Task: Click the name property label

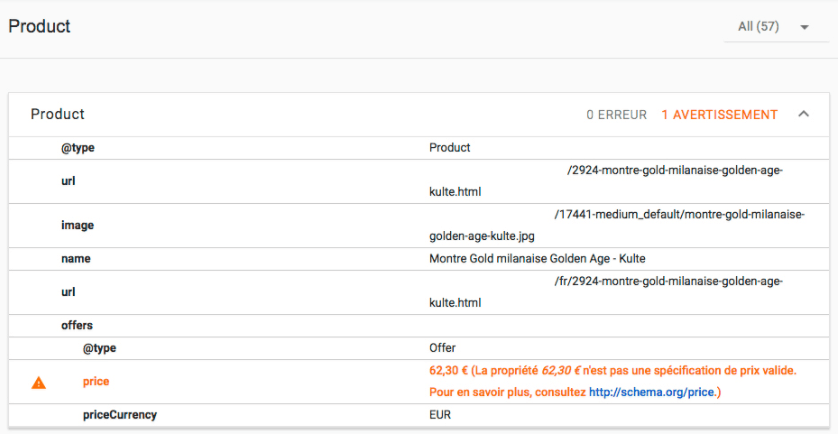Action: 75,259
